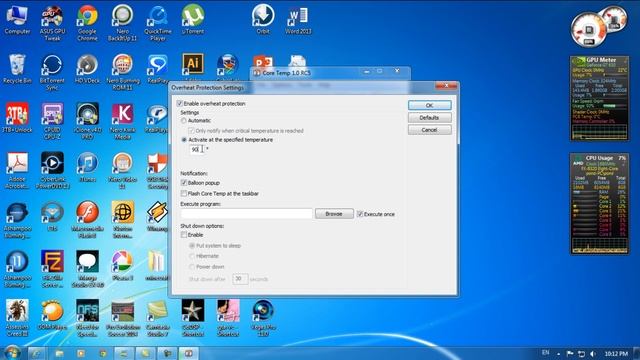Open the Windows Start menu

[12, 353]
